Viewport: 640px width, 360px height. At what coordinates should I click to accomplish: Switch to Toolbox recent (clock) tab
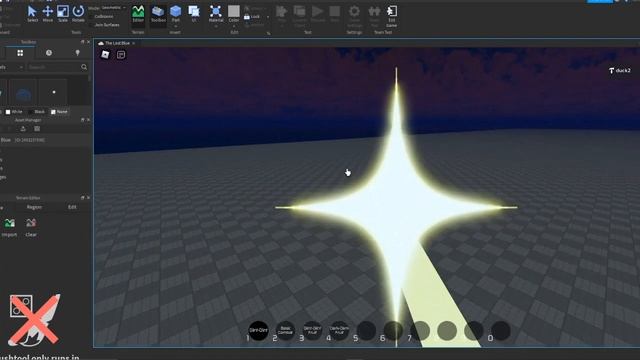pos(49,53)
